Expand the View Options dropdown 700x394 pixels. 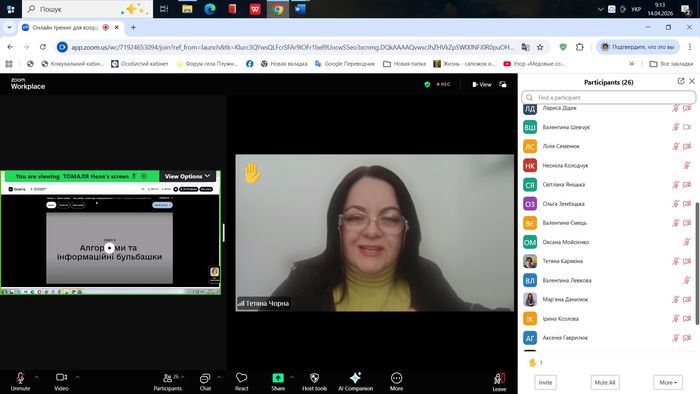(x=188, y=176)
